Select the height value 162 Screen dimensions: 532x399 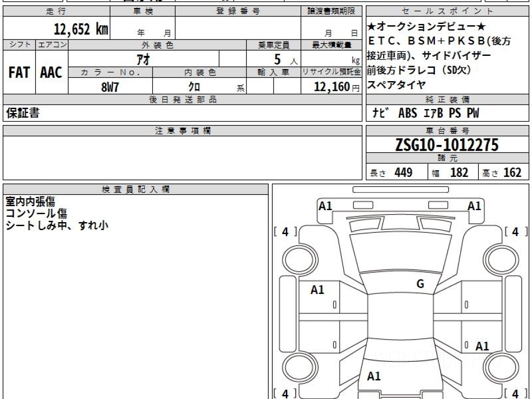point(512,172)
